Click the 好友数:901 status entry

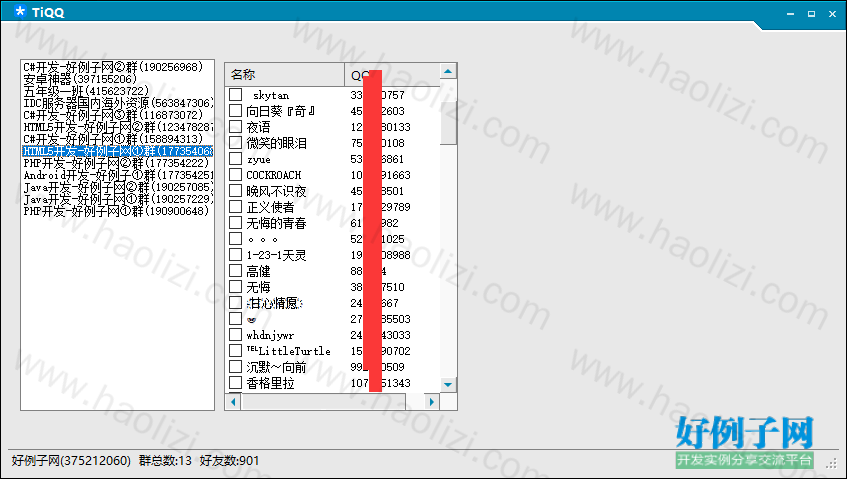point(230,461)
